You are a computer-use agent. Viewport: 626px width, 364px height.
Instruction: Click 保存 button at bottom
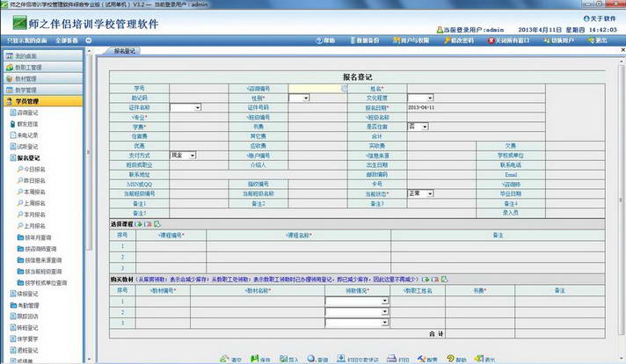(x=261, y=359)
